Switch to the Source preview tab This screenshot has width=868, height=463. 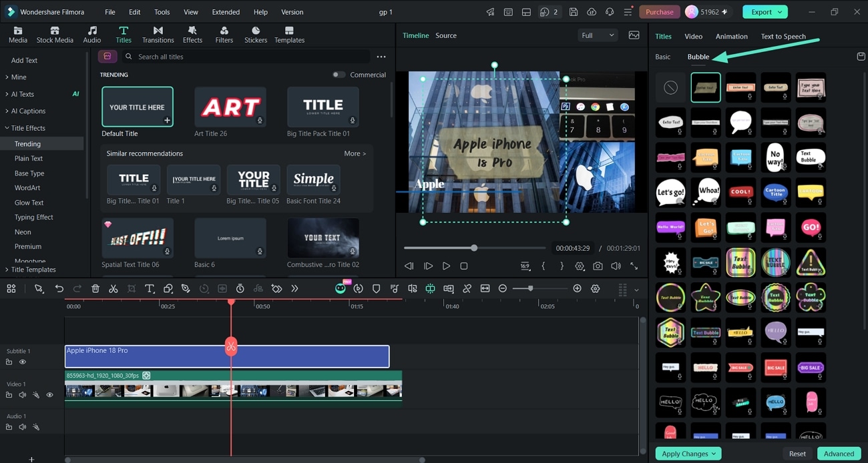point(446,35)
